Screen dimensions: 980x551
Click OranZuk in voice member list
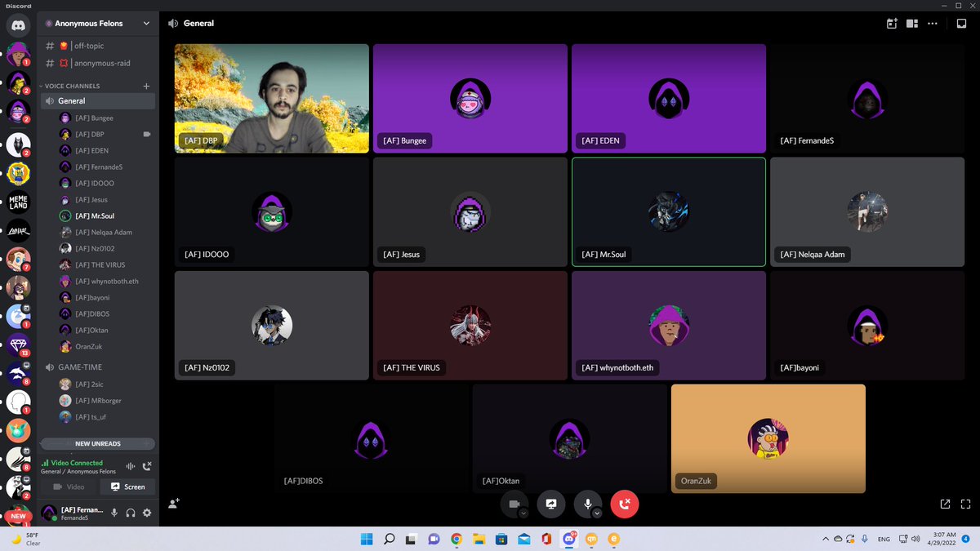[88, 346]
